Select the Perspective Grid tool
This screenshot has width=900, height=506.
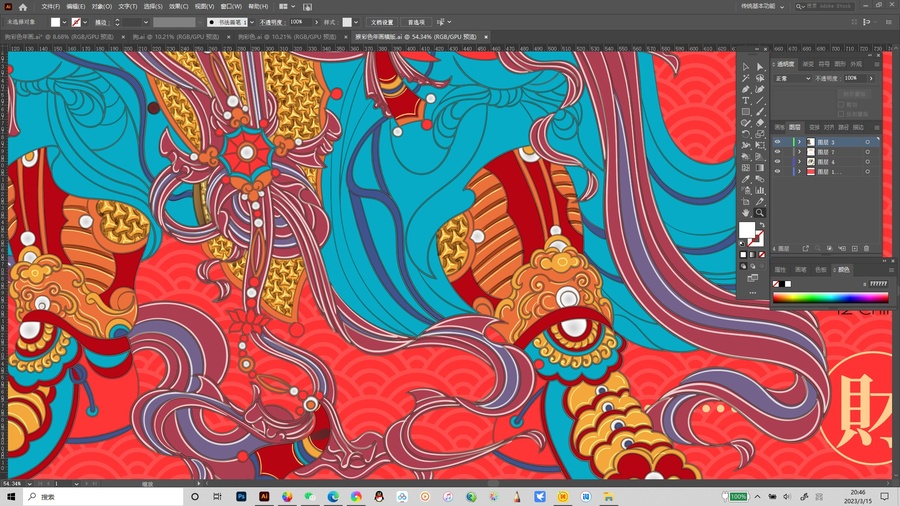[x=760, y=157]
